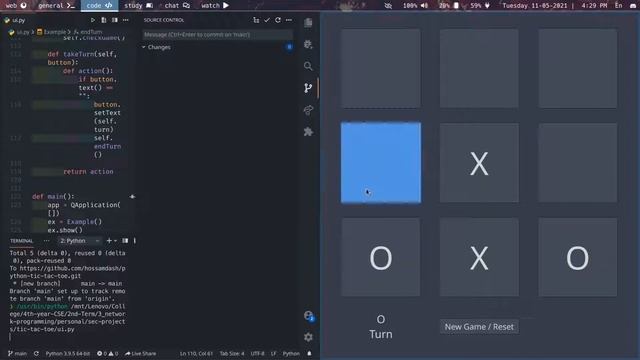
Task: Open Source Control more actions menu
Action: (289, 20)
